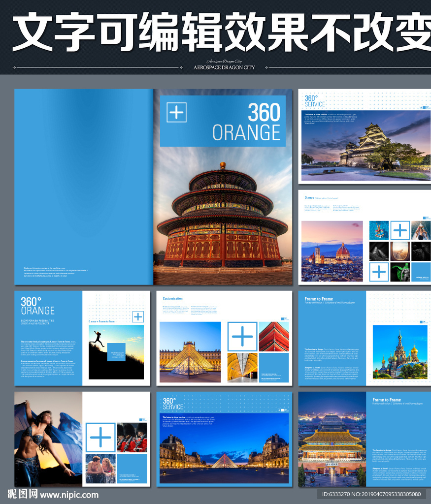Select the royal guards in red thumbnail

(132, 438)
